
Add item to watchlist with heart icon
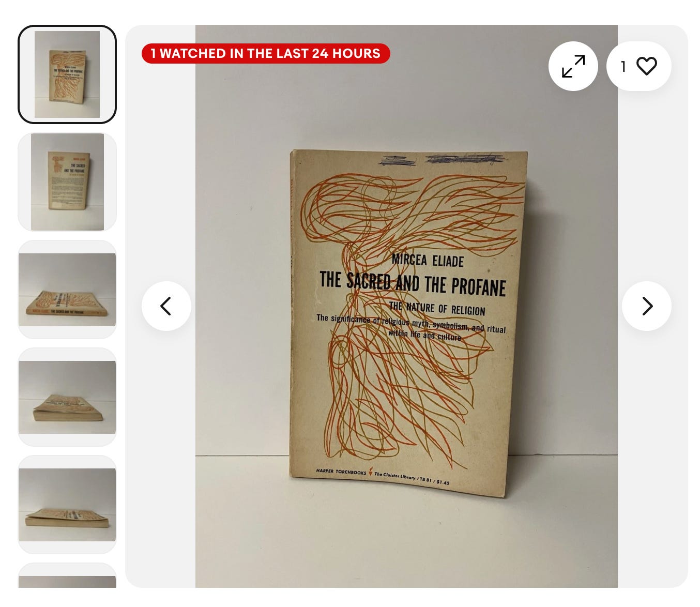646,66
